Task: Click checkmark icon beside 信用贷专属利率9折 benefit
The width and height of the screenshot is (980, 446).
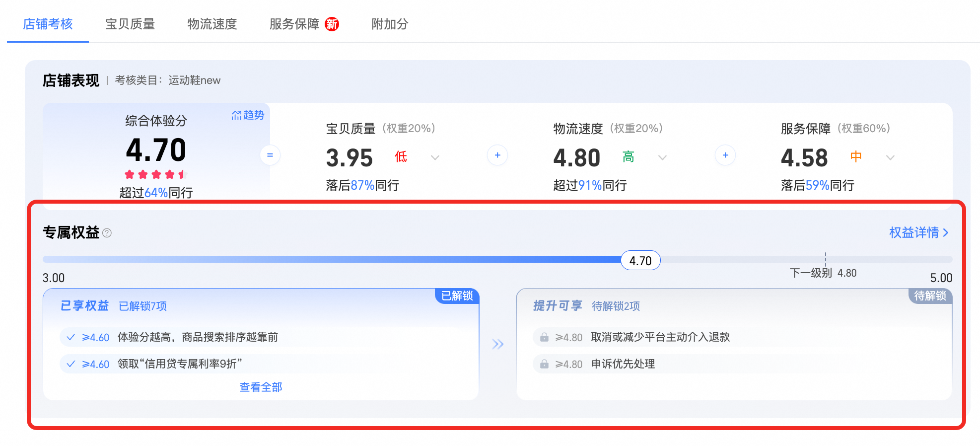Action: click(71, 364)
